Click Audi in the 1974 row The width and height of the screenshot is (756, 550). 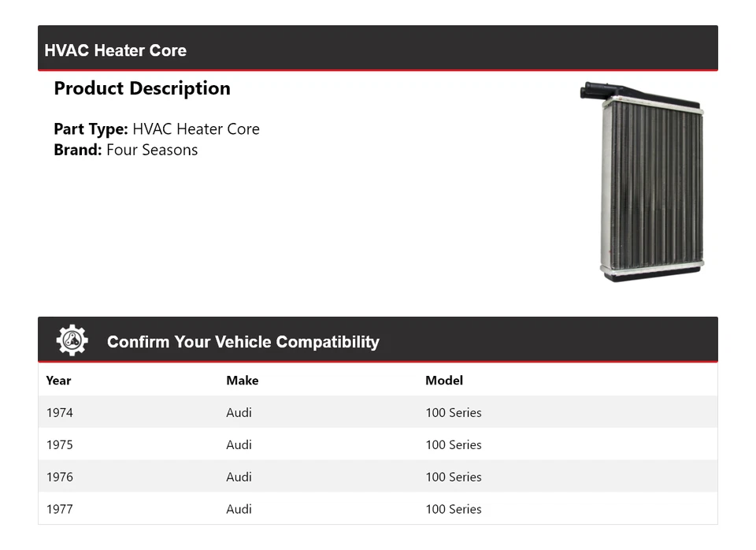point(239,413)
